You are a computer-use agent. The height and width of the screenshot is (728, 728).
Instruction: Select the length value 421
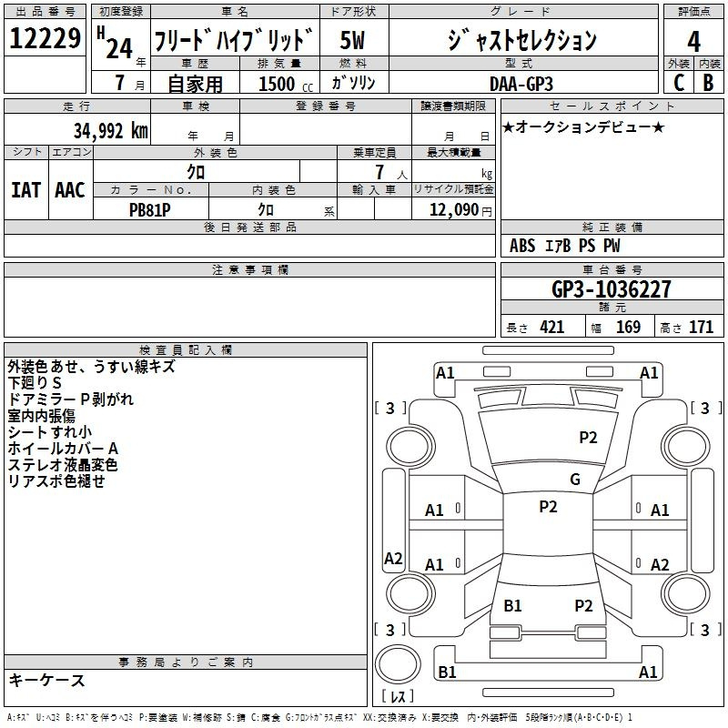(551, 328)
